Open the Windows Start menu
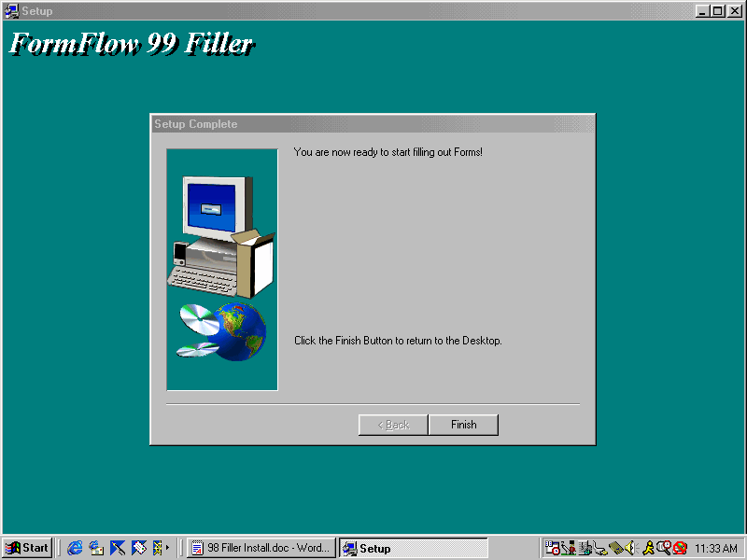Viewport: 747px width, 560px height. coord(27,548)
